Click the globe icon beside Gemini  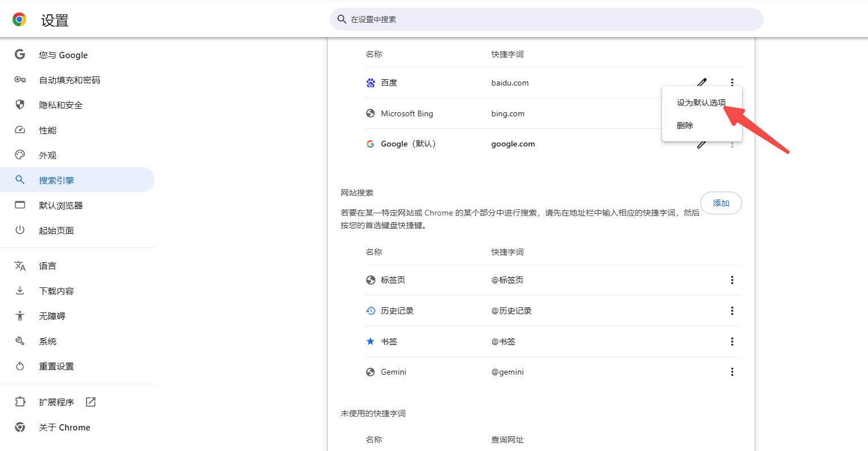(371, 372)
